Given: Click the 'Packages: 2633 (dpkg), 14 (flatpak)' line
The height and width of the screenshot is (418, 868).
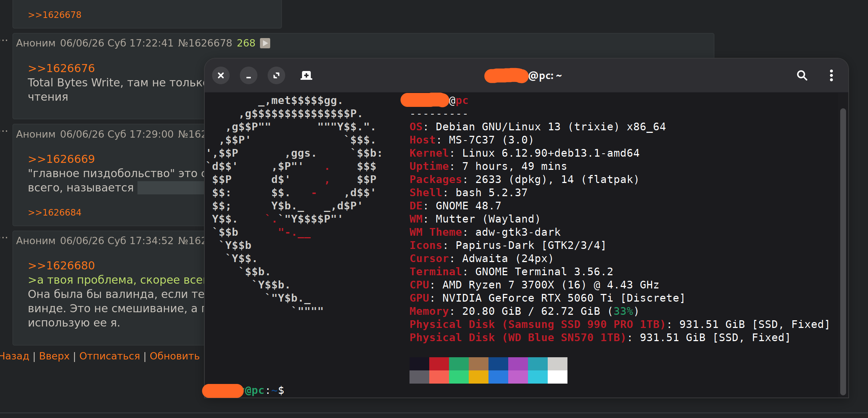Looking at the screenshot, I should 524,180.
